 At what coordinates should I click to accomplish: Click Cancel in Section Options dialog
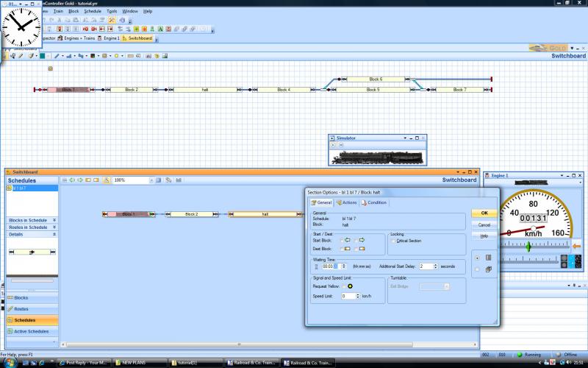point(484,224)
